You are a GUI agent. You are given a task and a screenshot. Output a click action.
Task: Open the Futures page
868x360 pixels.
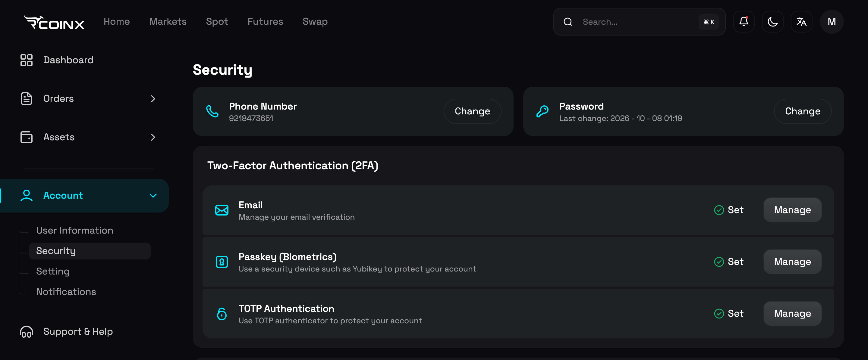[265, 22]
